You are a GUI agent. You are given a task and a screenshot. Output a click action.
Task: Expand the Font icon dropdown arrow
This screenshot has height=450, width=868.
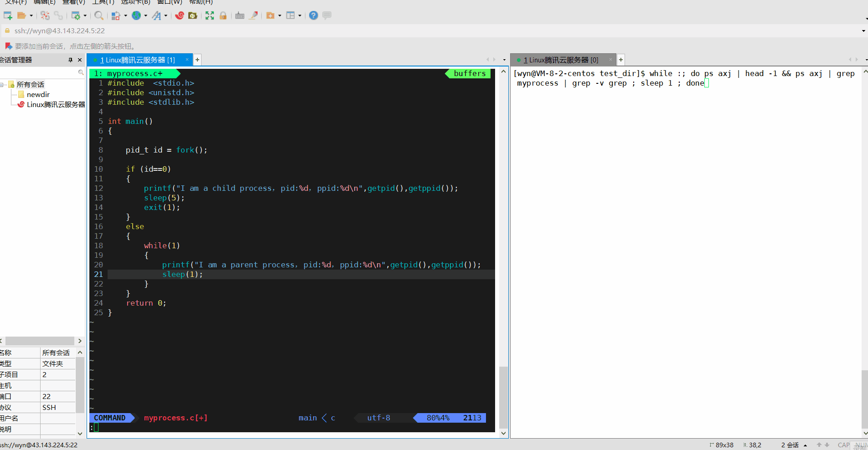[x=166, y=15]
